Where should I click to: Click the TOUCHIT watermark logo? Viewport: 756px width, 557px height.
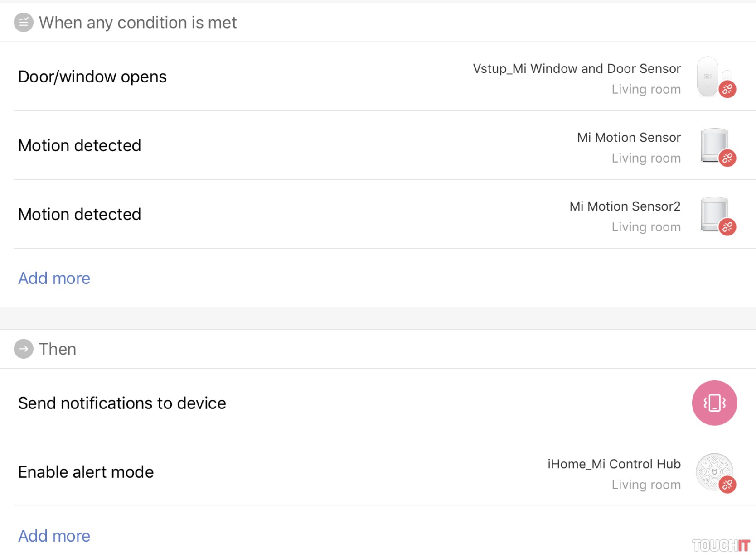[x=721, y=545]
